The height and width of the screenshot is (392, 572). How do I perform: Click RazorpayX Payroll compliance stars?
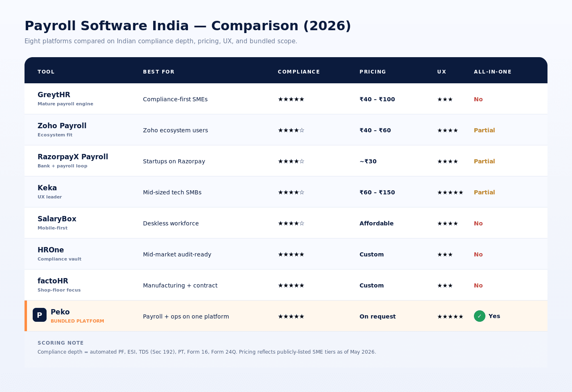tap(291, 161)
